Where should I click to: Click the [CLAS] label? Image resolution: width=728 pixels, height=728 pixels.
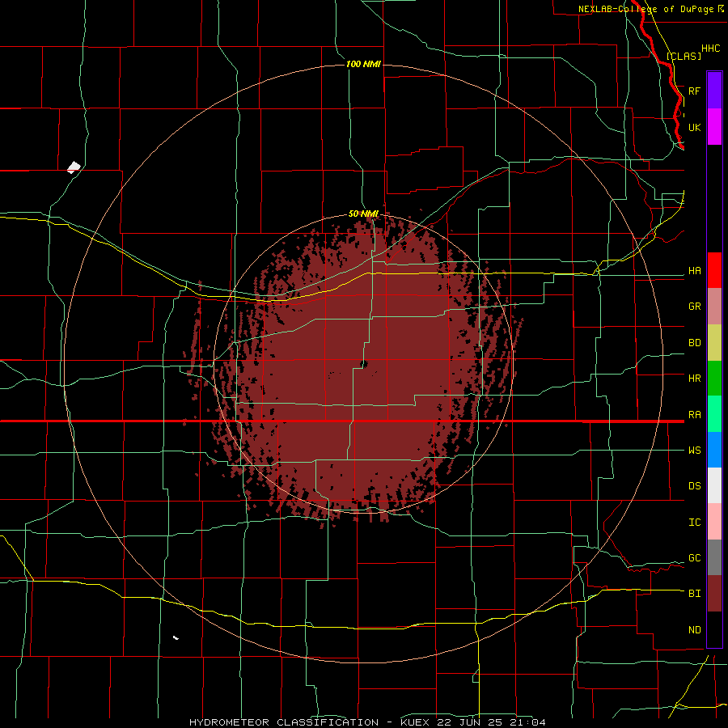pyautogui.click(x=684, y=56)
